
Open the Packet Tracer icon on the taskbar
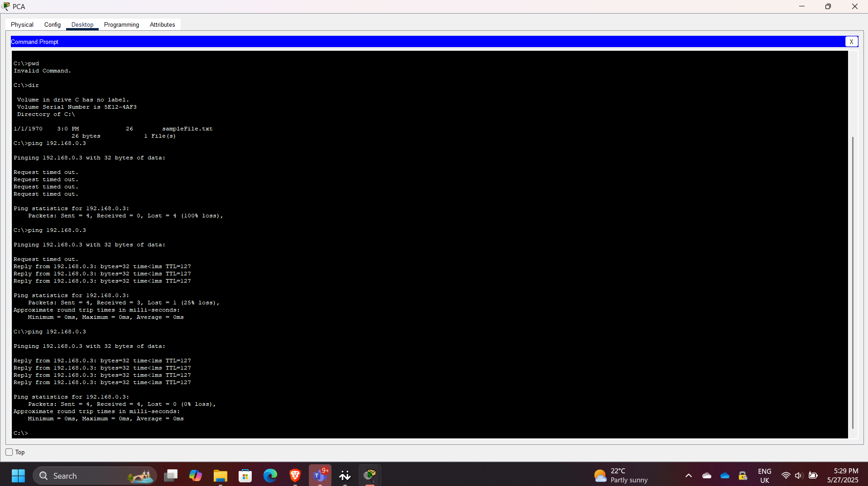coord(370,475)
